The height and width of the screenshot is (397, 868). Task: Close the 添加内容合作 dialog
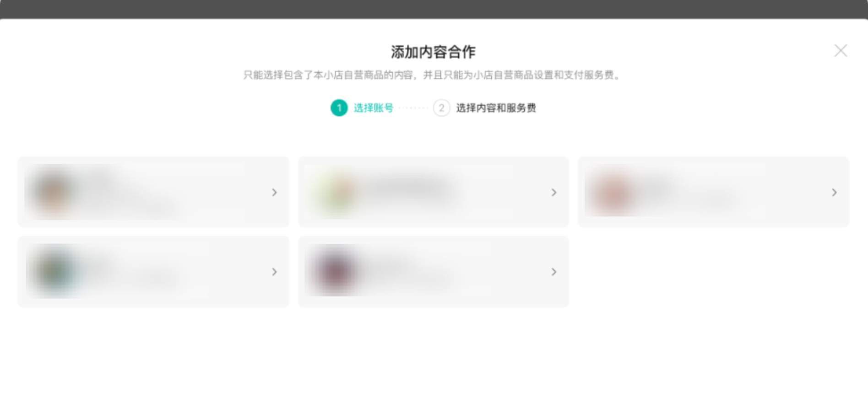[x=841, y=50]
